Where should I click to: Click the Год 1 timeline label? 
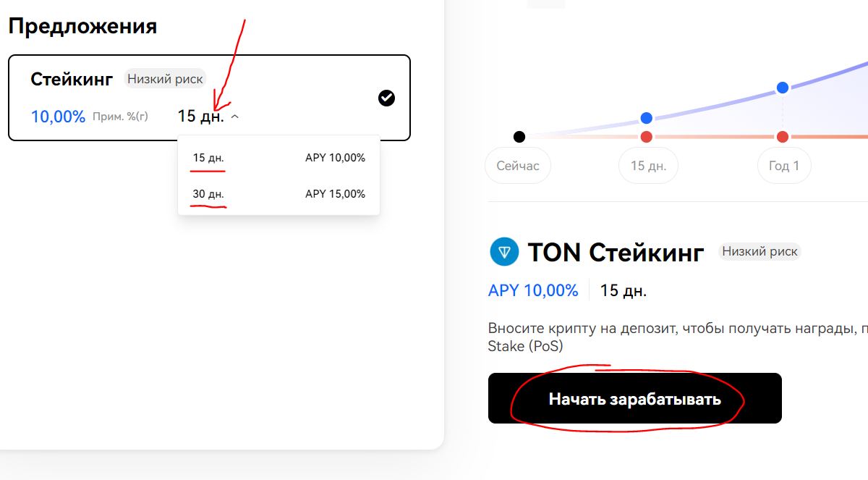pos(784,166)
